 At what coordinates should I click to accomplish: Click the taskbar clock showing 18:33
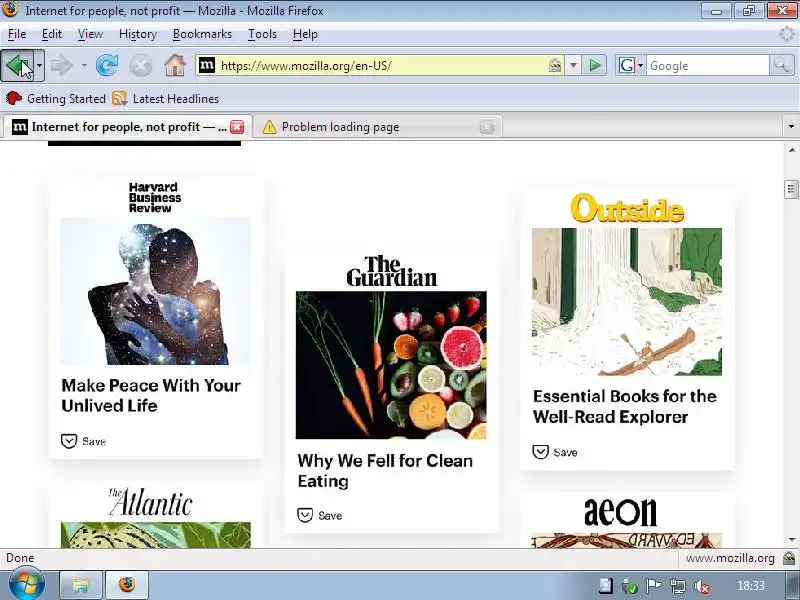(x=751, y=586)
